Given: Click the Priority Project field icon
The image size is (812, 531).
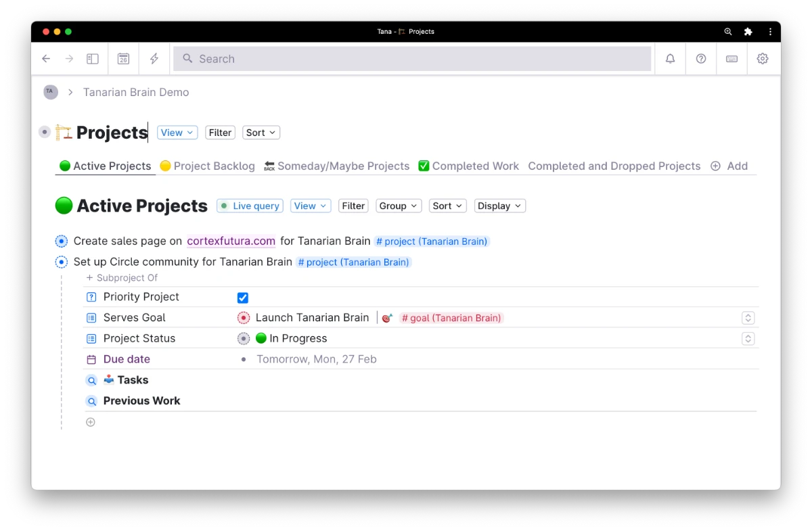Looking at the screenshot, I should point(91,297).
